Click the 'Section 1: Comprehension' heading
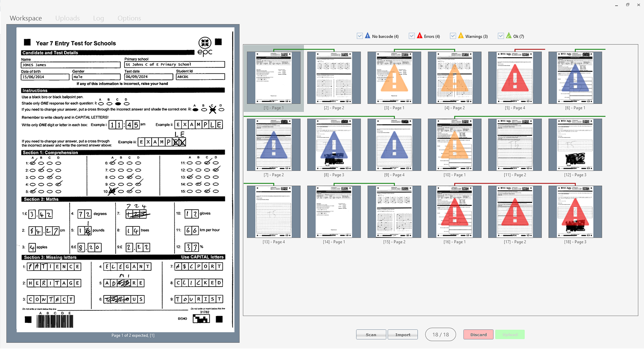 [x=50, y=152]
